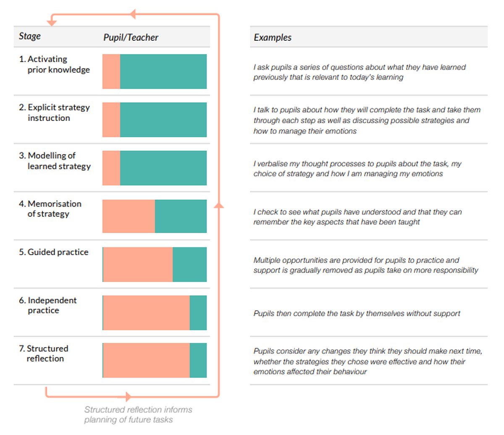Select the '7. Structured reflection' stage label
Image resolution: width=504 pixels, height=435 pixels.
pyautogui.click(x=44, y=354)
